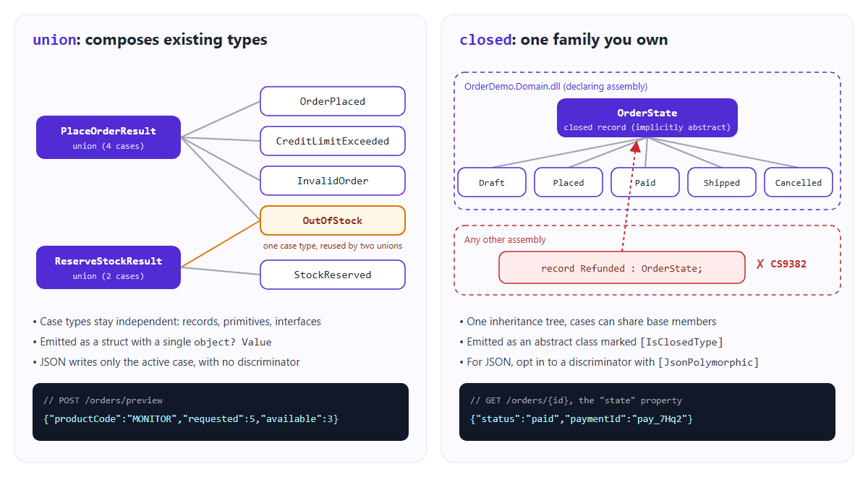The image size is (868, 477).
Task: Click the PlaceOrderResult union box
Action: pos(109,137)
